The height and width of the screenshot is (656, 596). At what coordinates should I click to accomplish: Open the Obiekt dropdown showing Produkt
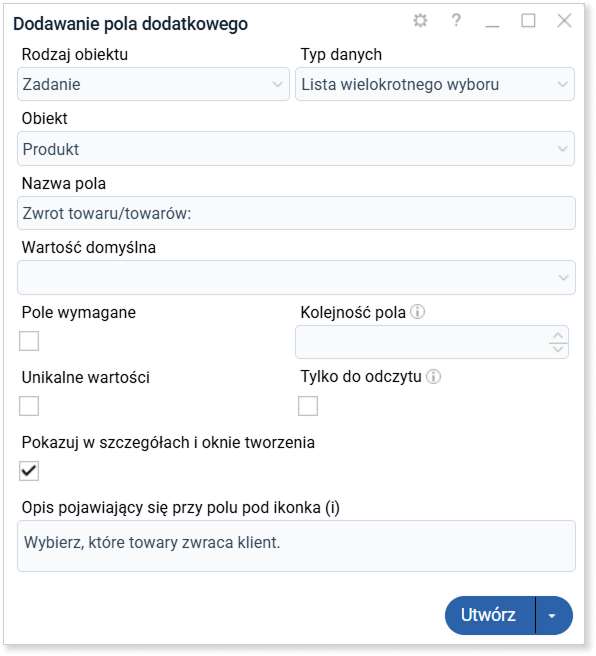[296, 149]
